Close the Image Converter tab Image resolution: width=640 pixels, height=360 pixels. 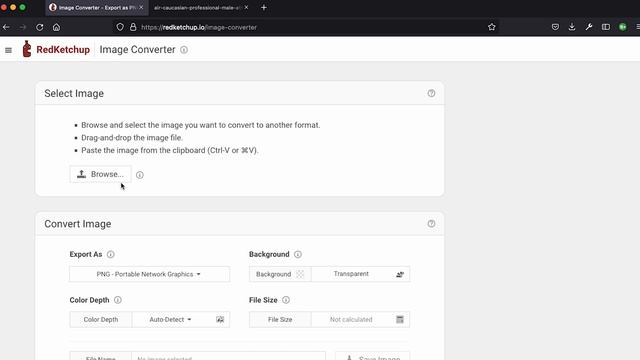pyautogui.click(x=141, y=7)
